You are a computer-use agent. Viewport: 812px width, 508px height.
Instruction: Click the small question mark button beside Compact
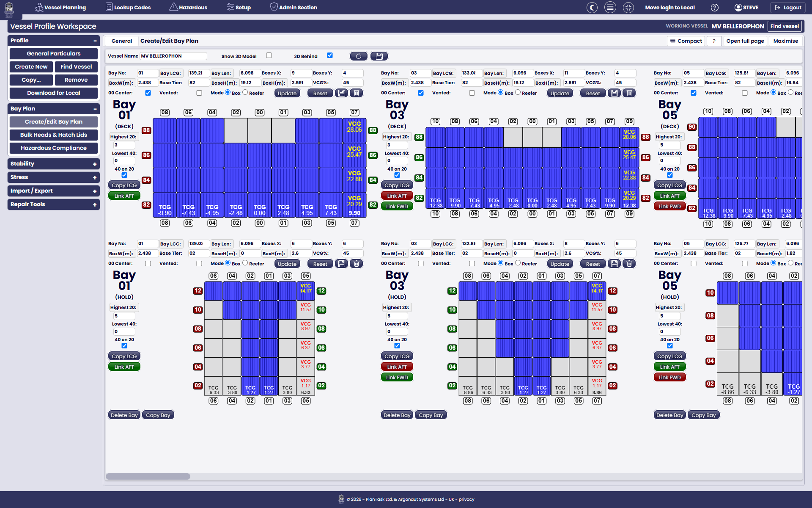coord(714,41)
